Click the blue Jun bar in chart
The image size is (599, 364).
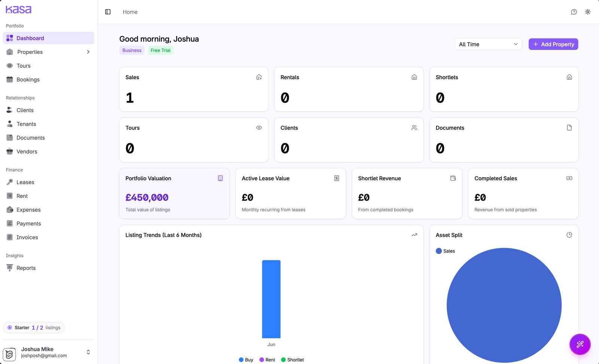[x=271, y=299]
